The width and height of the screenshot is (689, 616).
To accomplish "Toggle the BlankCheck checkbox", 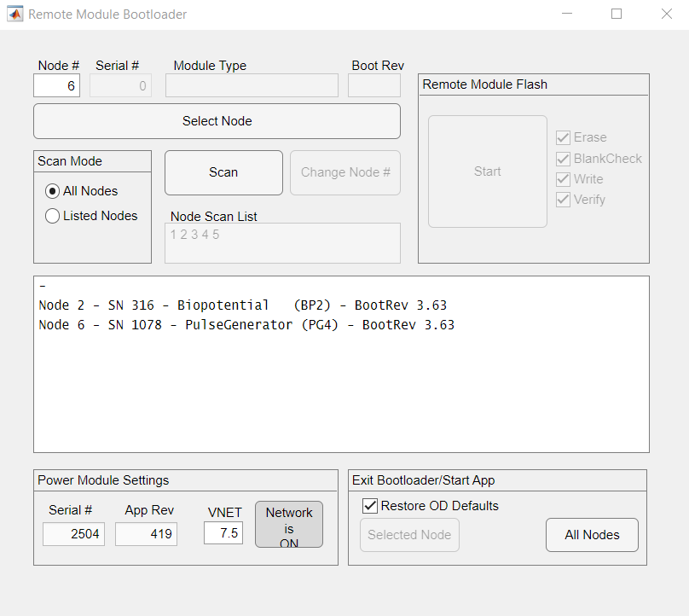I will [563, 159].
